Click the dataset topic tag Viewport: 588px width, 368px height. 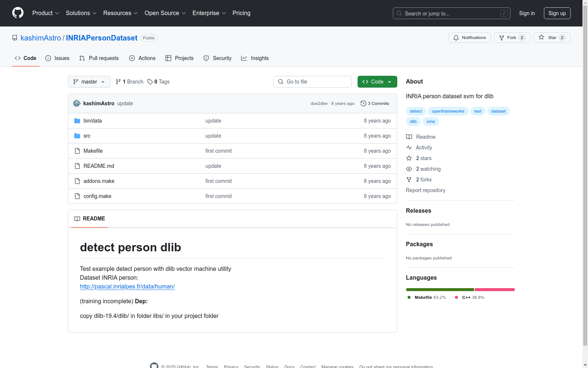pyautogui.click(x=498, y=111)
